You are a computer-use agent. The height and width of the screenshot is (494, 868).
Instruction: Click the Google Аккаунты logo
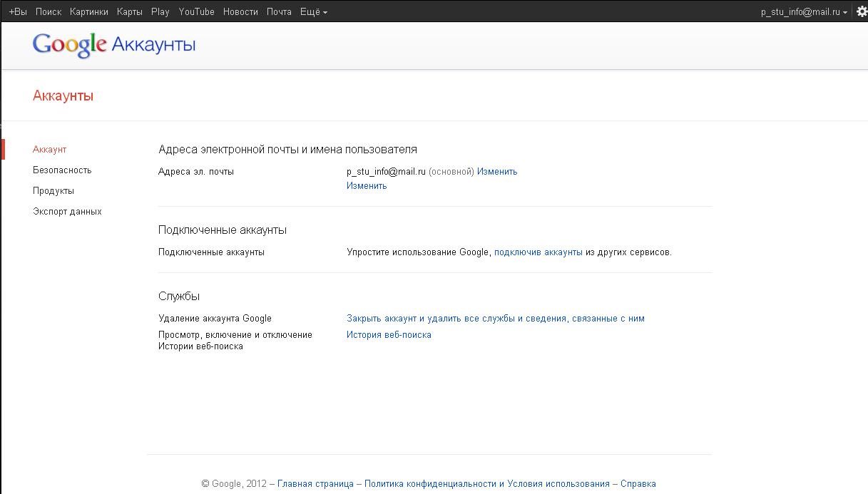[x=114, y=45]
